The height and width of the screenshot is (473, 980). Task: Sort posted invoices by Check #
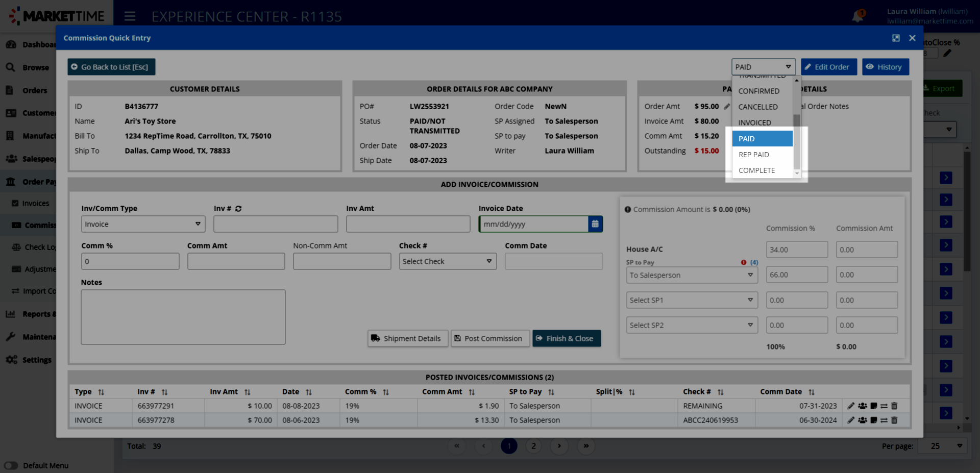[720, 392]
